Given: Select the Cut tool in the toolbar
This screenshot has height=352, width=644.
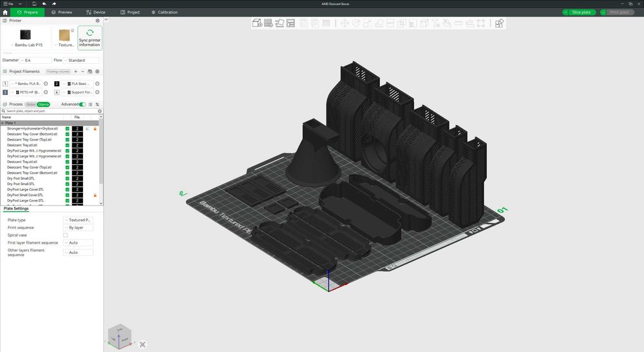Looking at the screenshot, I should [x=390, y=23].
